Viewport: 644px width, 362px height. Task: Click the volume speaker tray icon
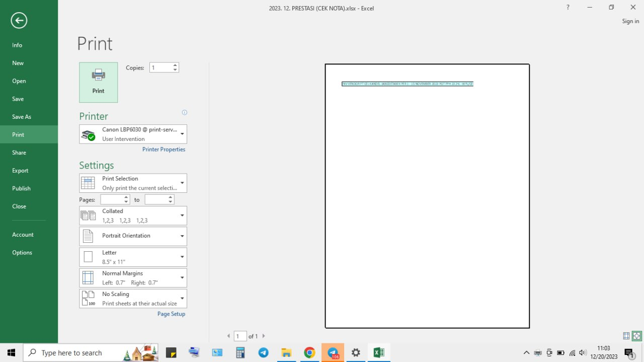tap(583, 353)
